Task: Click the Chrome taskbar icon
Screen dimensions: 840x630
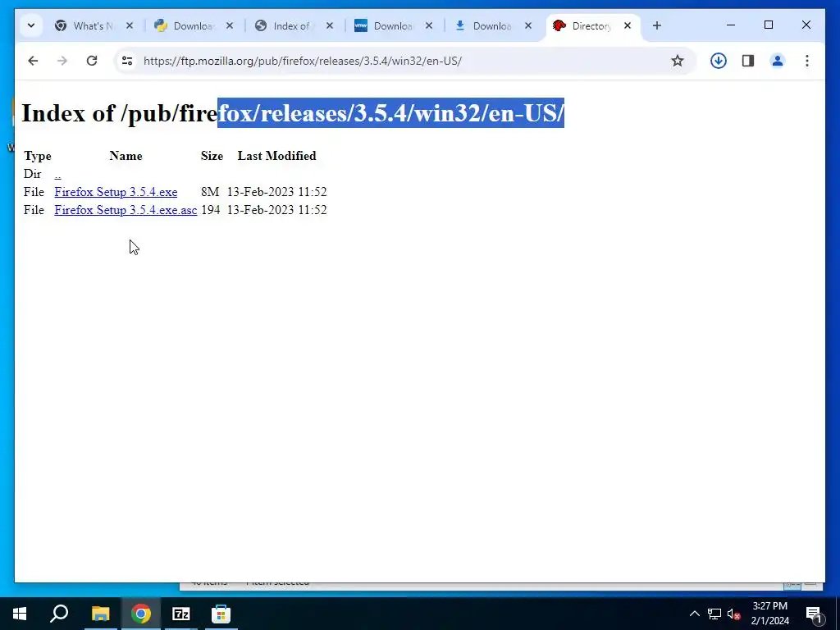Action: tap(141, 614)
